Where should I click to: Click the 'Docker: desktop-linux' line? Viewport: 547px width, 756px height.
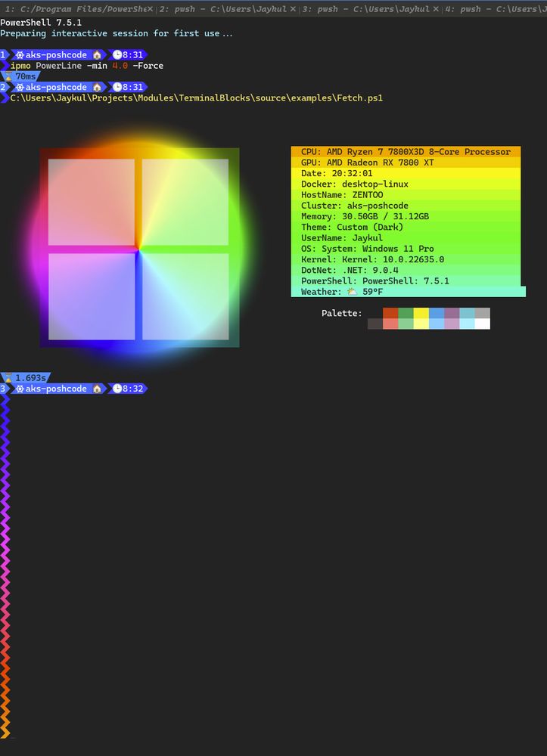pyautogui.click(x=406, y=184)
